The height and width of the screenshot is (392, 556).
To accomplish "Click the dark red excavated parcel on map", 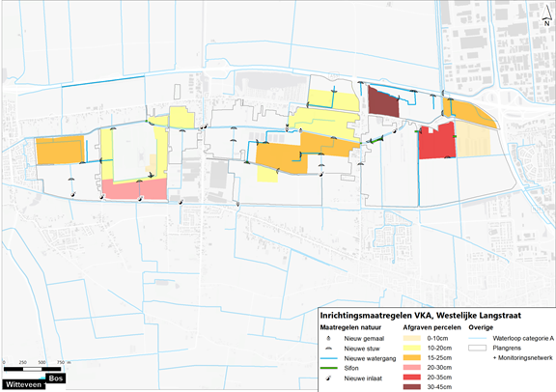I will (383, 102).
